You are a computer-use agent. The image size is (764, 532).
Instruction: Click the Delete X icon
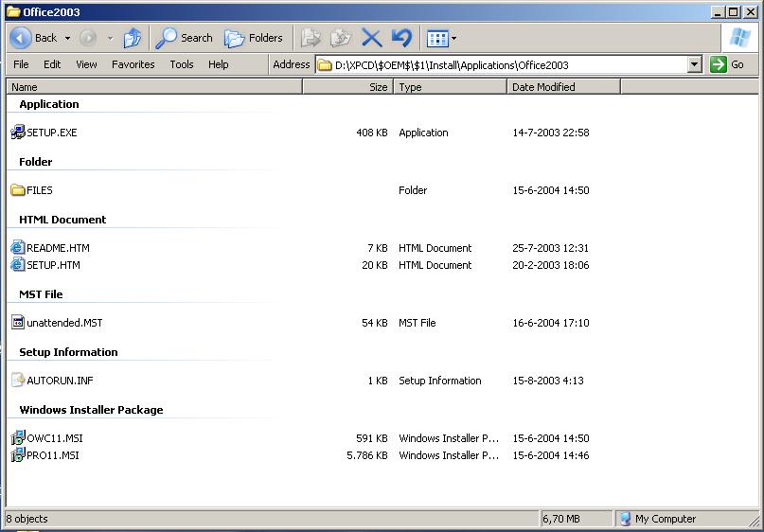[371, 38]
